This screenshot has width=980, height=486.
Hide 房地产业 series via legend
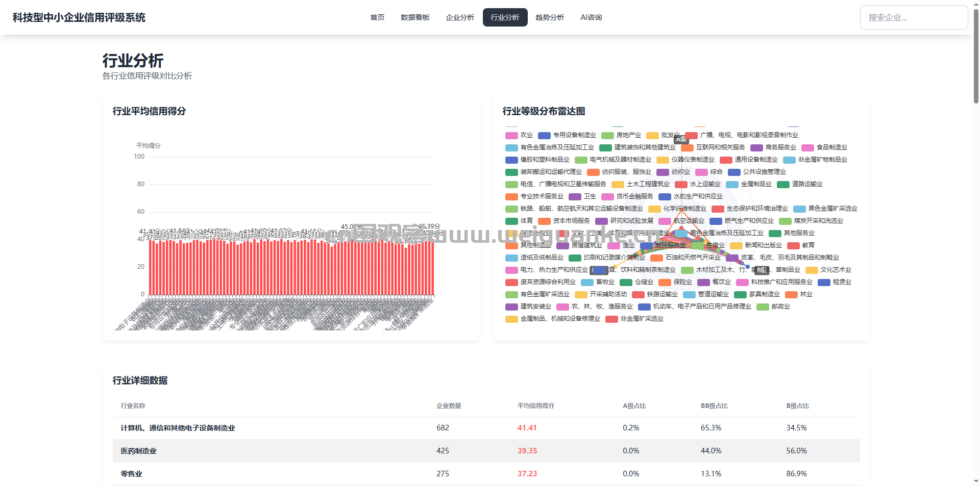(621, 135)
